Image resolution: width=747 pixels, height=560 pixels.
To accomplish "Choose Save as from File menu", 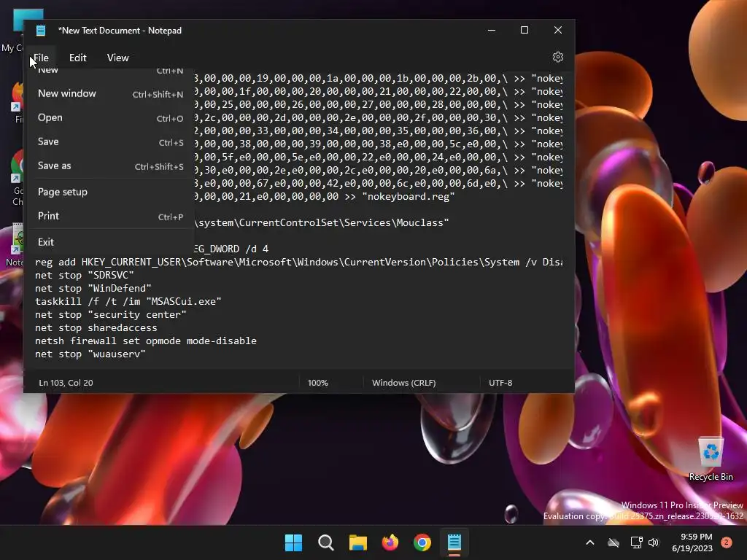I will pyautogui.click(x=111, y=166).
